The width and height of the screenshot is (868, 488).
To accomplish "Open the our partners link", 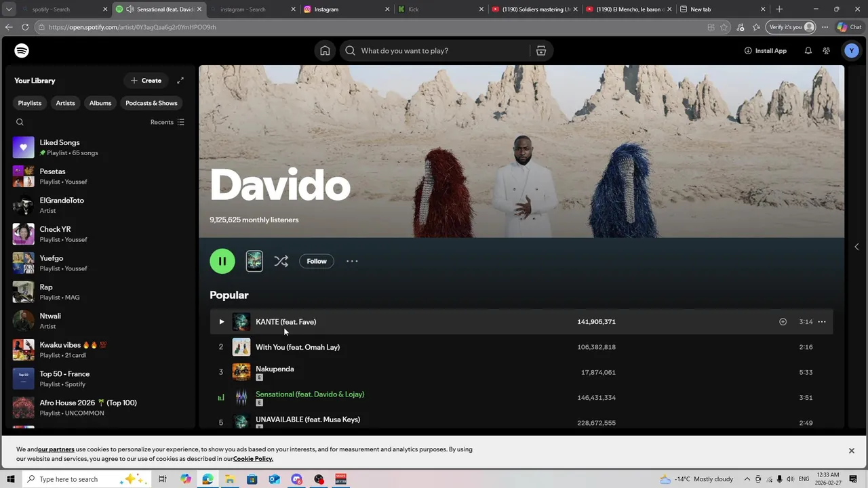I will 56,449.
